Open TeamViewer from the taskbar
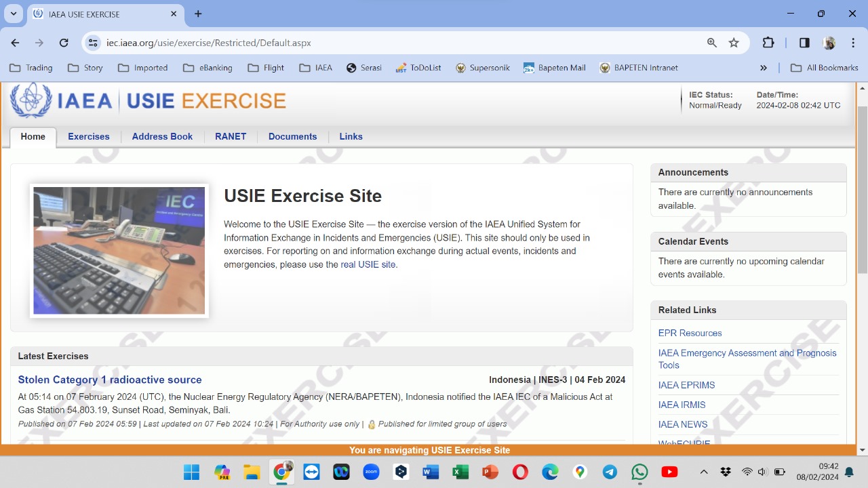 click(x=312, y=472)
